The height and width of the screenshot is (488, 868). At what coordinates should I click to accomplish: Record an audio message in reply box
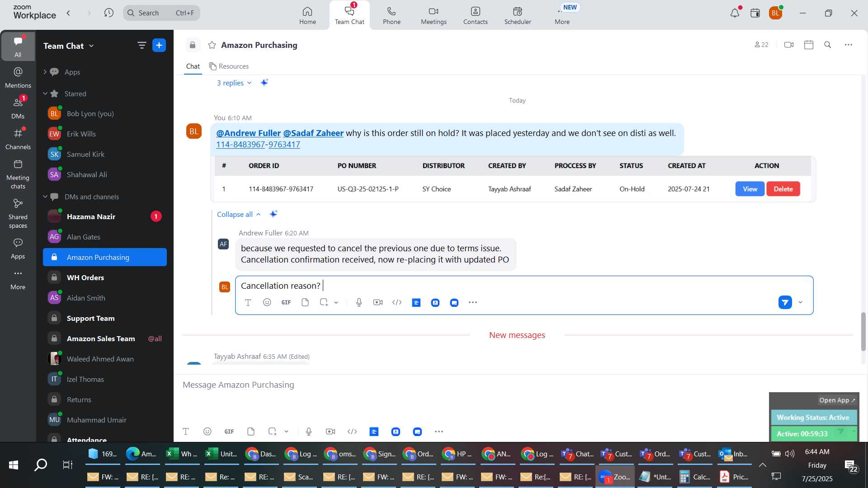pos(359,302)
